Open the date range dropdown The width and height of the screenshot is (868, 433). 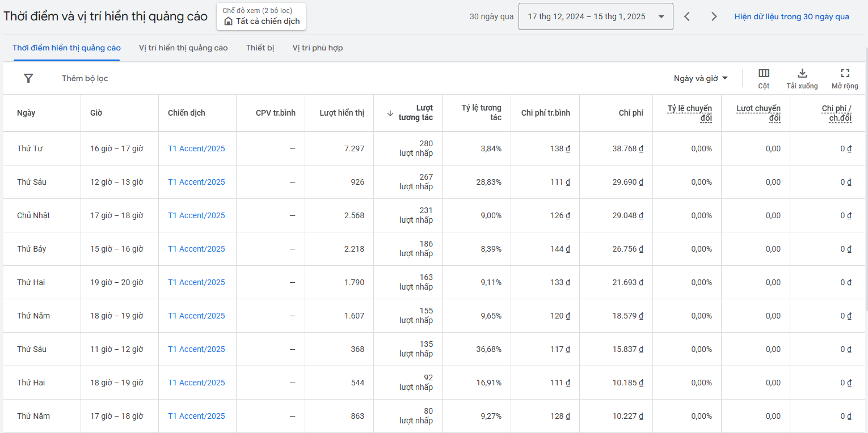596,16
